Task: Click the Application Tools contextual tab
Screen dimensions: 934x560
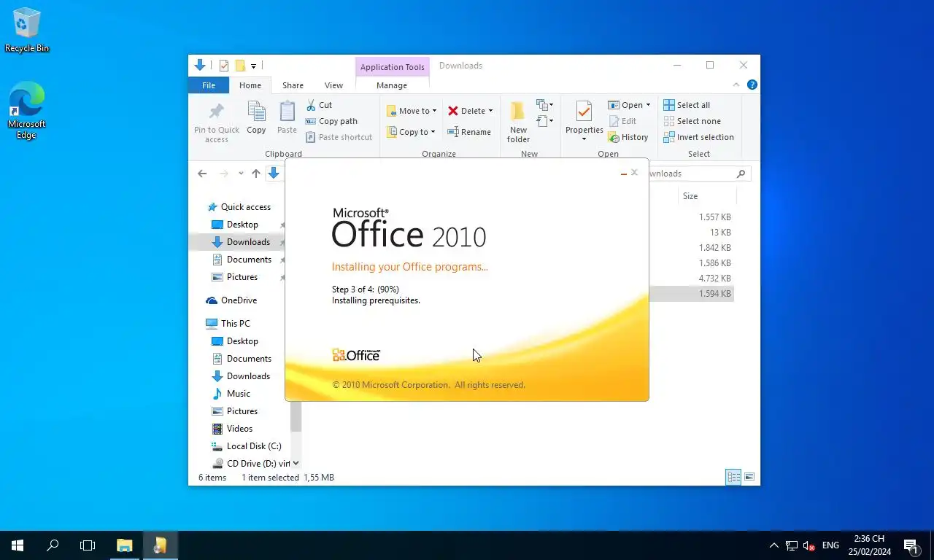Action: (x=393, y=67)
